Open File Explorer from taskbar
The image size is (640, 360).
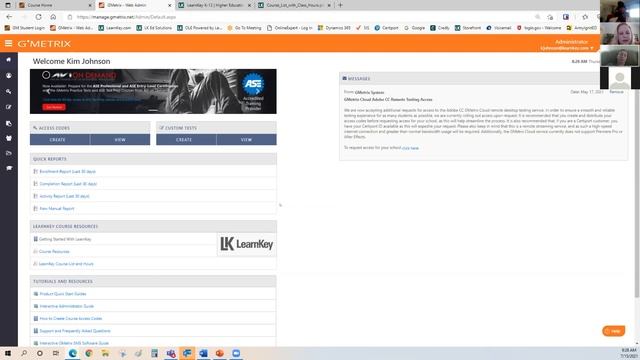click(105, 353)
